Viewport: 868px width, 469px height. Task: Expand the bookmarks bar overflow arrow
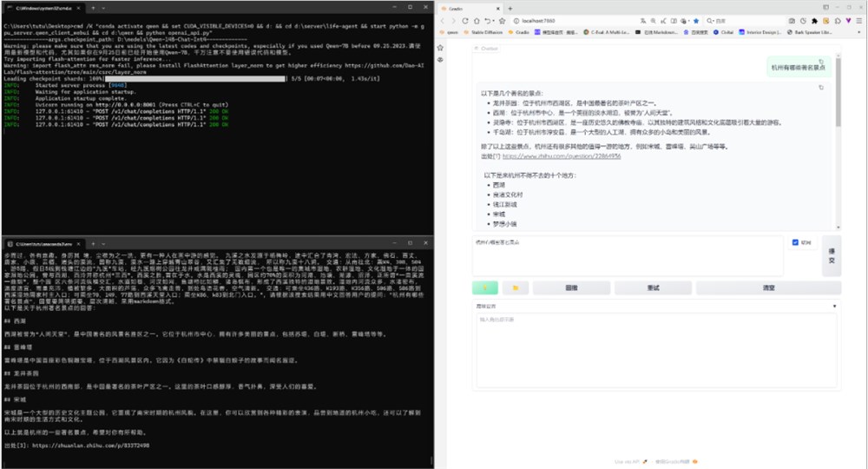pyautogui.click(x=859, y=32)
